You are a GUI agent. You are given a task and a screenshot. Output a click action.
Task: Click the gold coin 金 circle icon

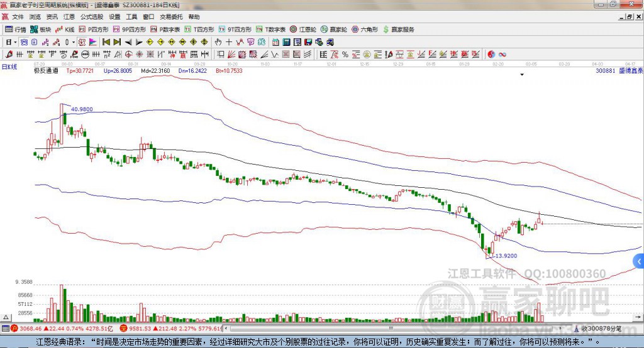tap(367, 54)
